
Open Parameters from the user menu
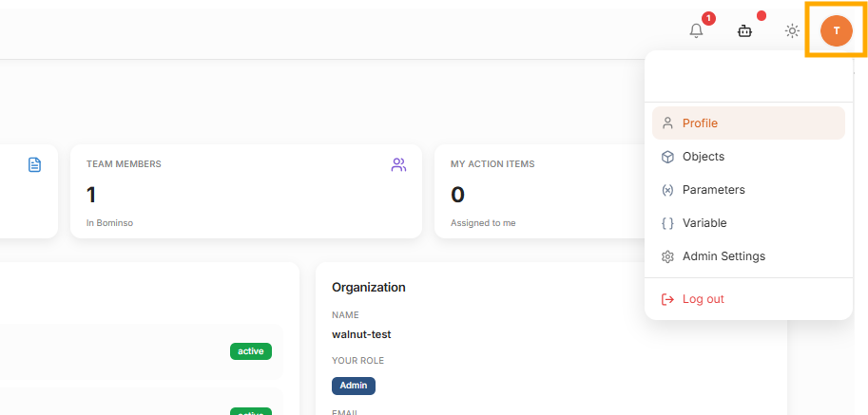click(x=713, y=190)
